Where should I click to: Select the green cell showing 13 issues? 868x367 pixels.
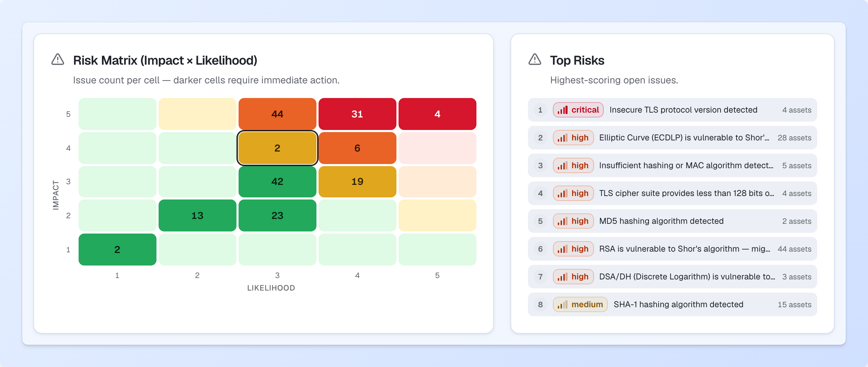[x=197, y=215]
